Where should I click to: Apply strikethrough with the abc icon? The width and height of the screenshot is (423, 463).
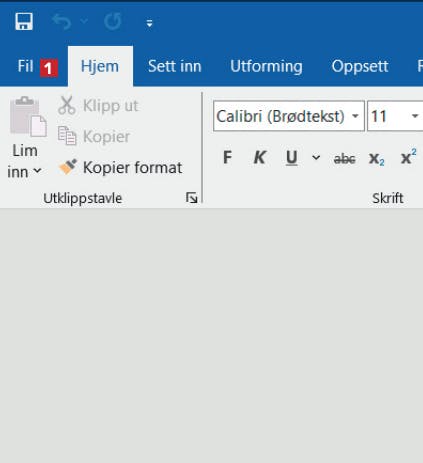coord(344,159)
